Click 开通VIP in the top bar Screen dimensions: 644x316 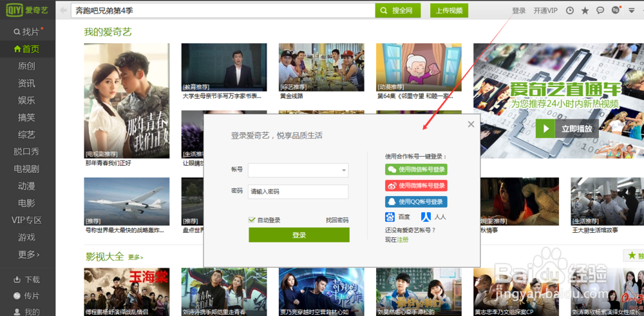[545, 11]
